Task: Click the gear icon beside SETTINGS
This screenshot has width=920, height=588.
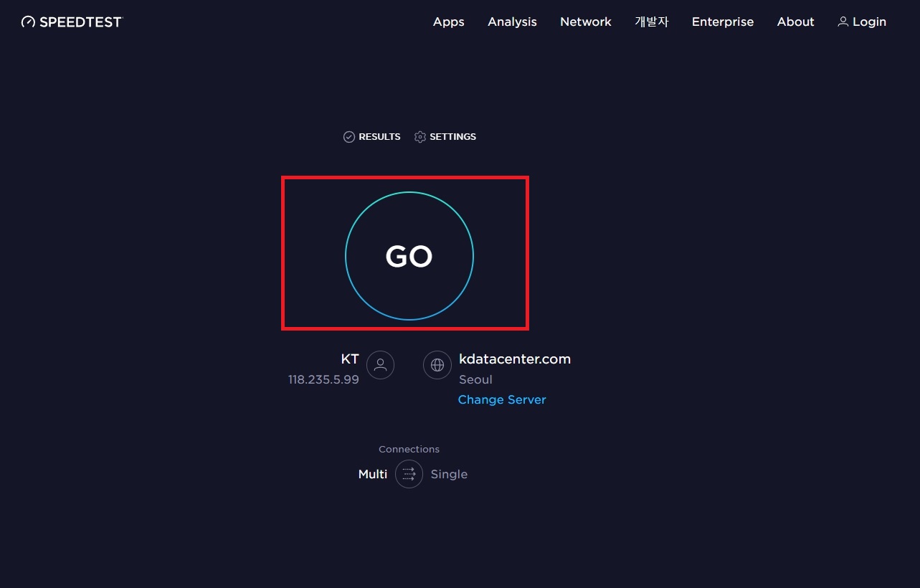Action: 420,137
